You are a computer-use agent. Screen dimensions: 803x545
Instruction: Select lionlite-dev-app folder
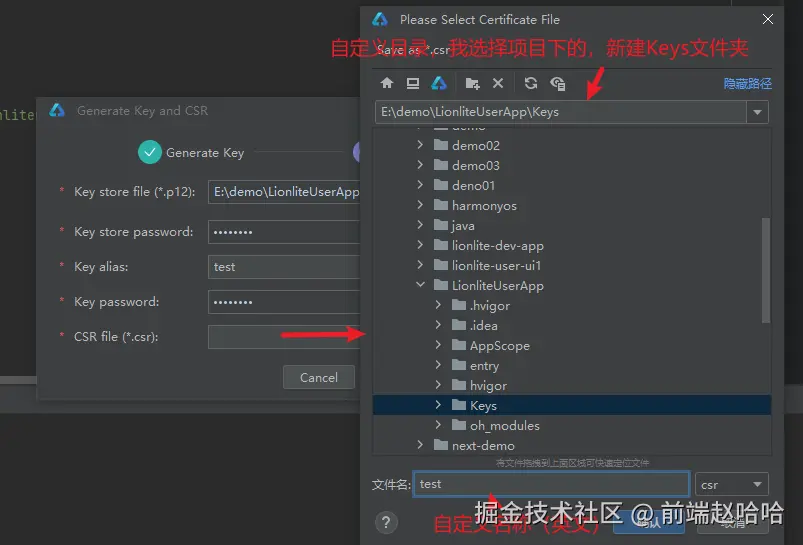tap(572, 245)
